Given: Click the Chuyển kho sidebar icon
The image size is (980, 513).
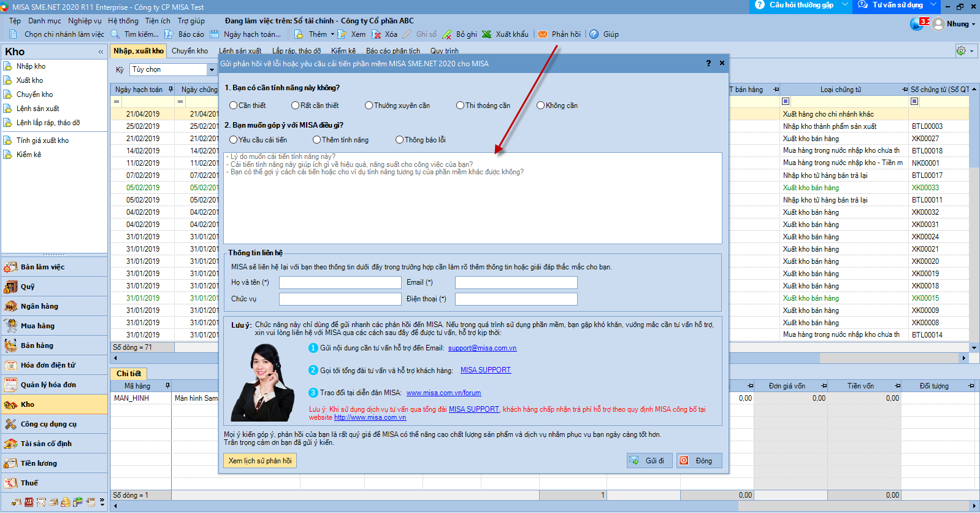Looking at the screenshot, I should click(x=8, y=94).
